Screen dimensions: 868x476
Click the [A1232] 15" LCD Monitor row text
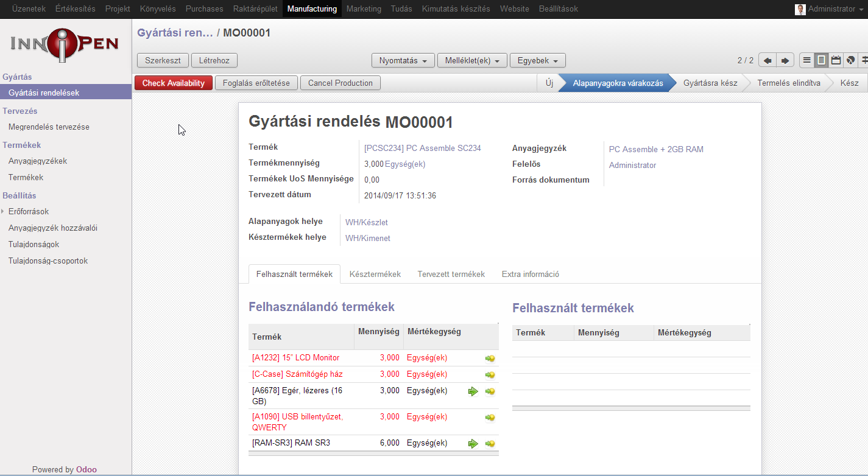click(296, 357)
